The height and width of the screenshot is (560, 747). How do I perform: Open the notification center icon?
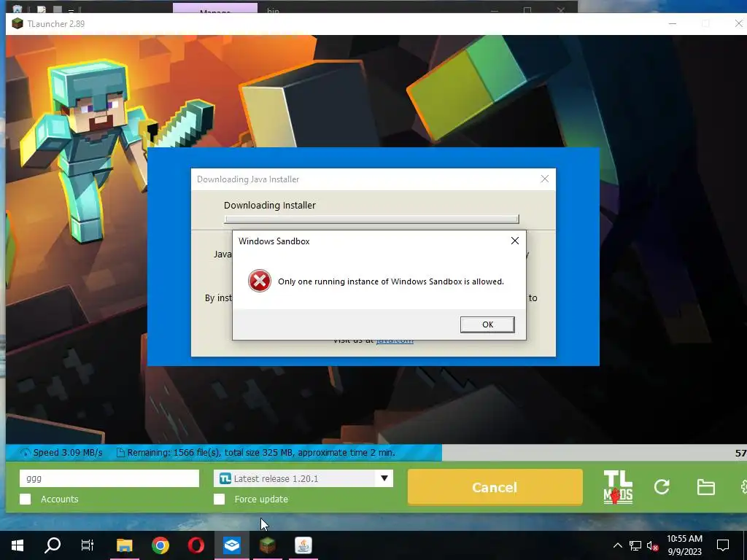pos(723,545)
